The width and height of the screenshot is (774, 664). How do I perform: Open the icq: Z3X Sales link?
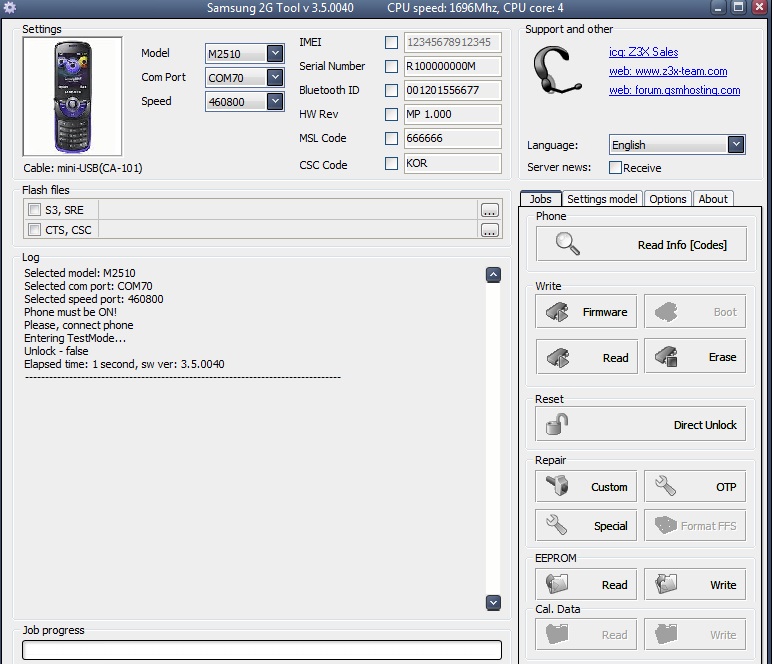pos(643,52)
